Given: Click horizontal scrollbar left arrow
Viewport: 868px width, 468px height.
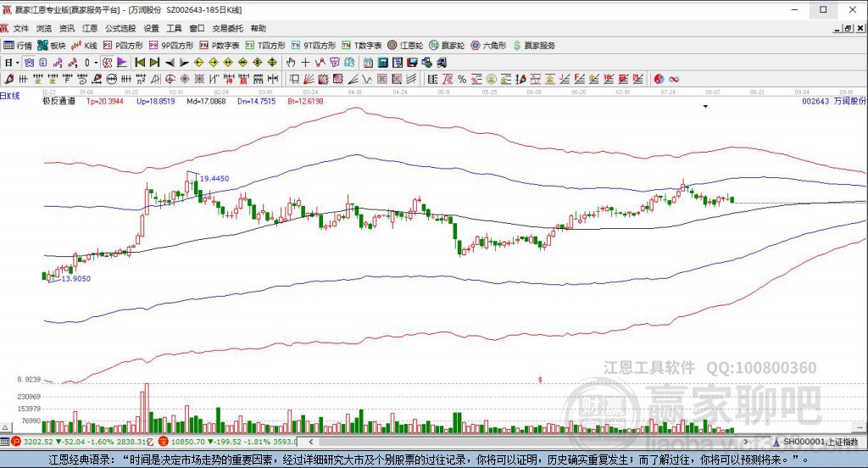Looking at the screenshot, I should 311,442.
